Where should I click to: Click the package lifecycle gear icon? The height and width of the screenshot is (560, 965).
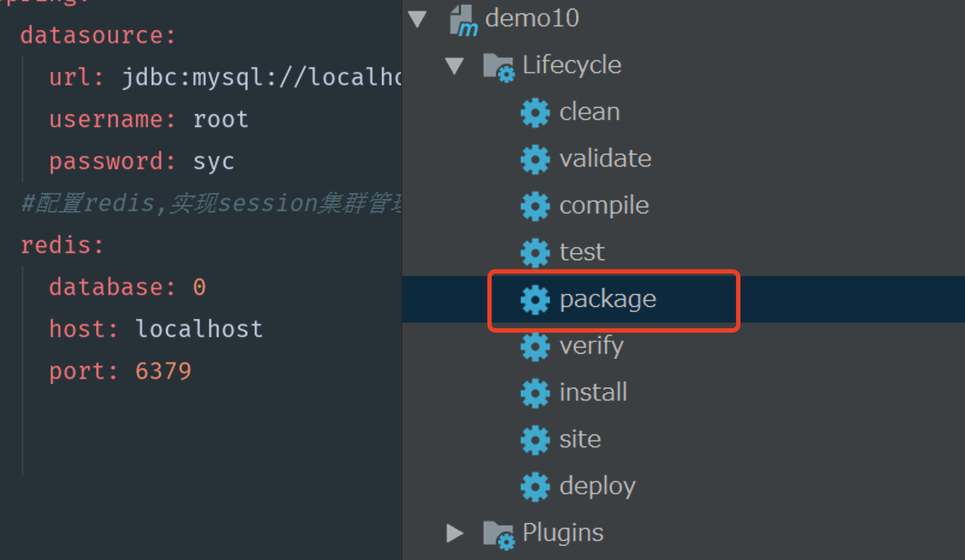pyautogui.click(x=534, y=300)
